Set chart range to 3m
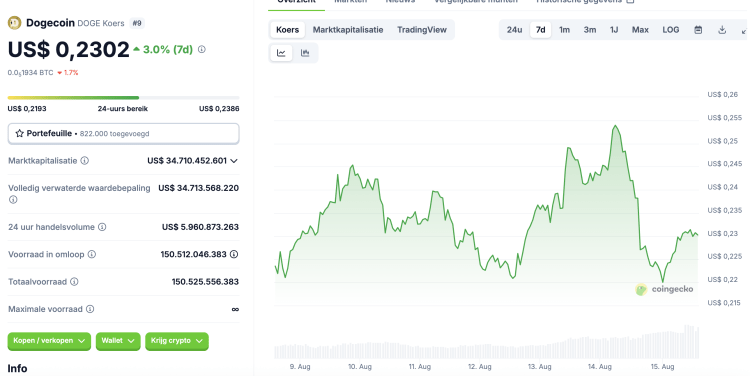 click(x=590, y=30)
